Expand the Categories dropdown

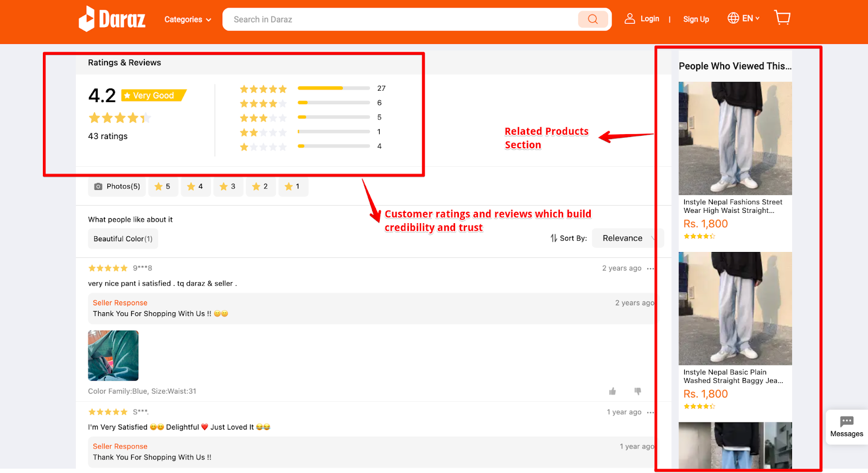click(x=188, y=20)
